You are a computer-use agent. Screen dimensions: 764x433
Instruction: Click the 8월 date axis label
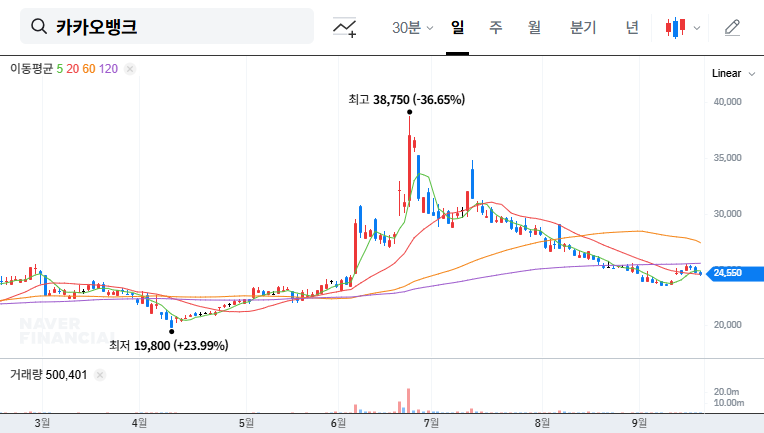542,423
